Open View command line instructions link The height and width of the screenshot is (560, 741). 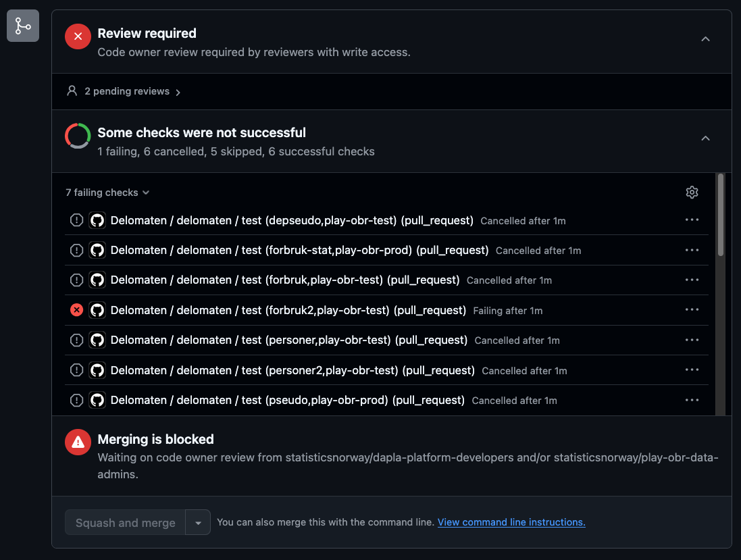tap(511, 522)
